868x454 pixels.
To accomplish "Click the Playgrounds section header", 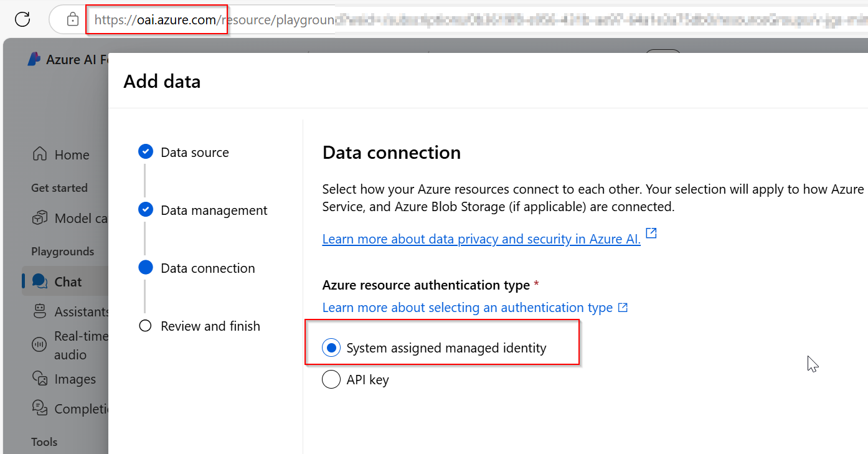I will tap(62, 251).
